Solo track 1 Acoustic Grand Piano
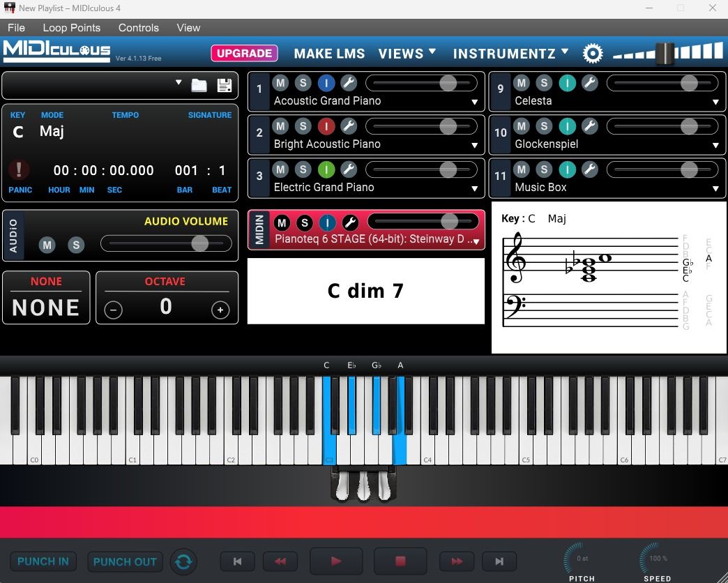728x583 pixels. point(303,83)
